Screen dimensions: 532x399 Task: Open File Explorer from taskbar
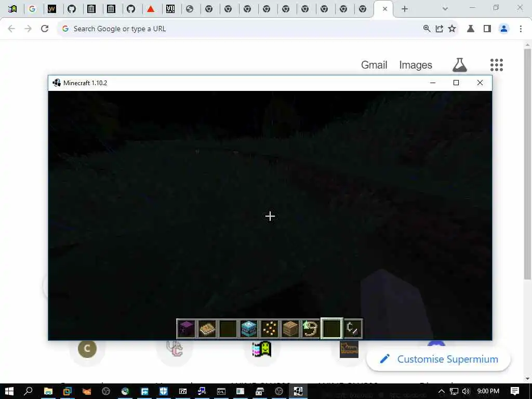click(x=48, y=391)
